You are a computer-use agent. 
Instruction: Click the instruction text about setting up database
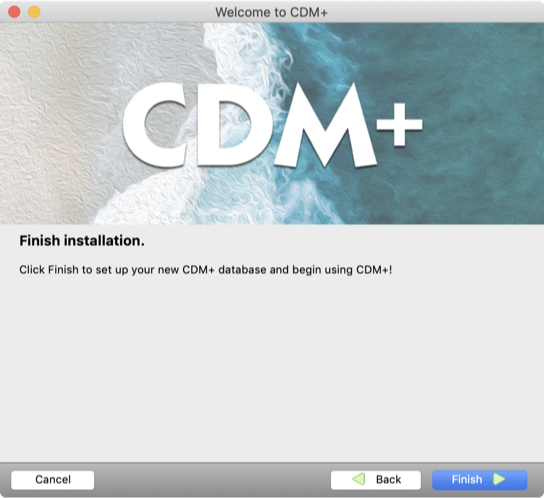(x=205, y=270)
